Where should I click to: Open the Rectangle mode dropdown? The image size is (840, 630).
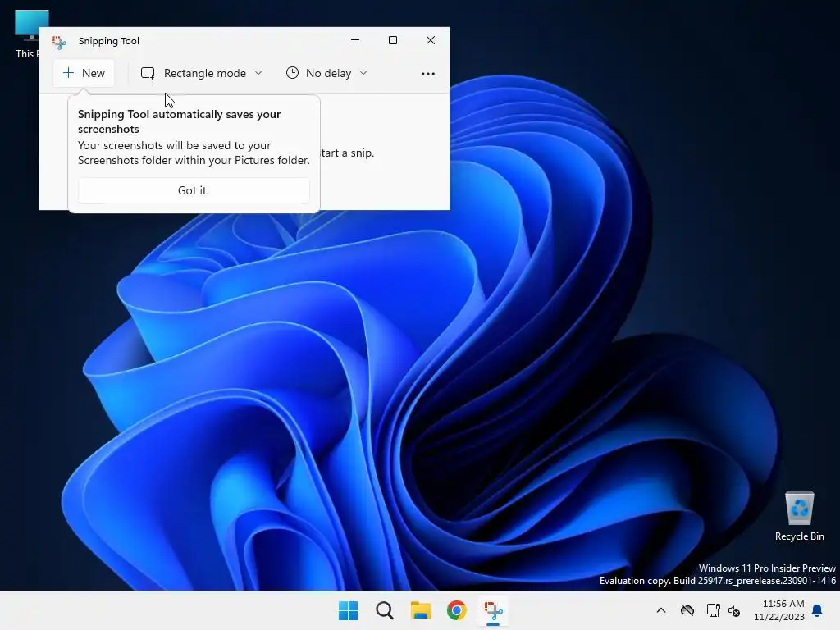[x=202, y=73]
